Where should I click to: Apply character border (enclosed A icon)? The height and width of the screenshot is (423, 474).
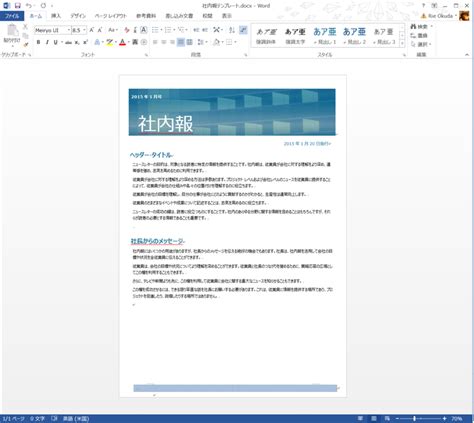[144, 30]
